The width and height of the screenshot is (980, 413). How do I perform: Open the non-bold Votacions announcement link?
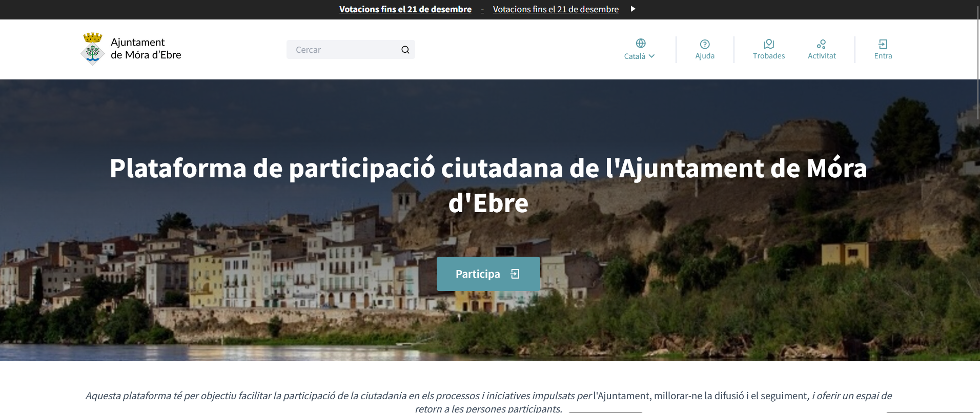pos(556,9)
